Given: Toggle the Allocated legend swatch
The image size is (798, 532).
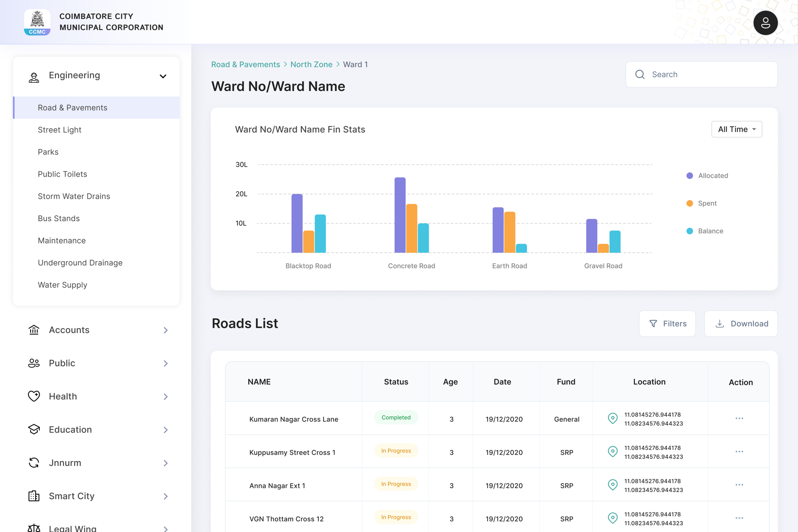Looking at the screenshot, I should [689, 176].
